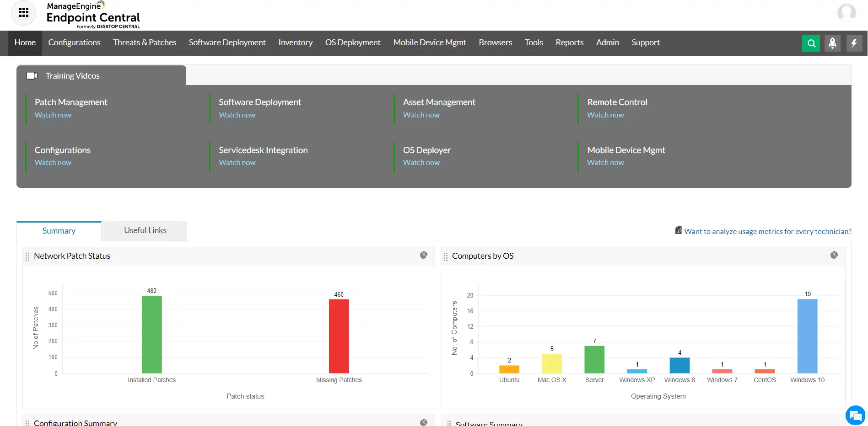This screenshot has width=868, height=426.
Task: Open the Reports menu
Action: coord(569,43)
